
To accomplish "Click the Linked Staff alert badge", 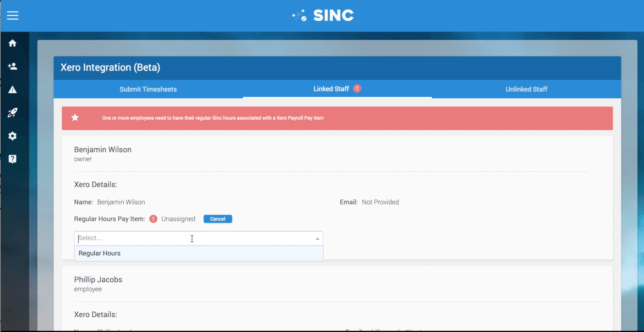I will [x=357, y=89].
